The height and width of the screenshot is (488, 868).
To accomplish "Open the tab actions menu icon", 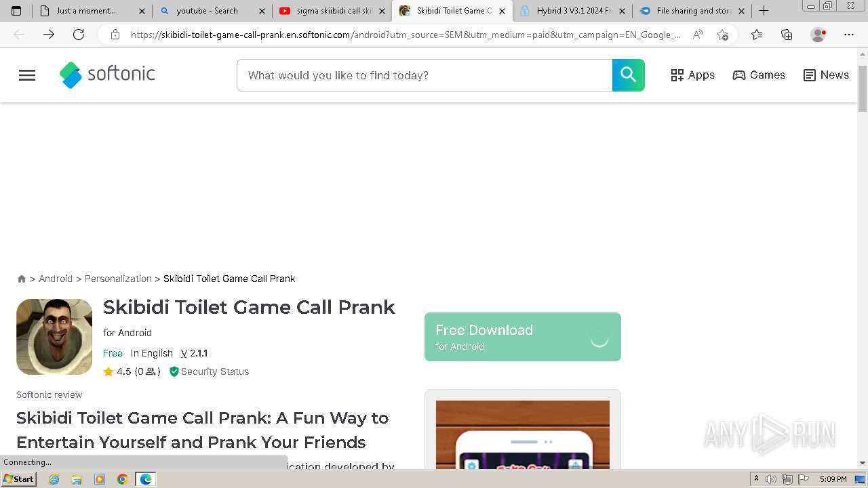I will pos(16,11).
